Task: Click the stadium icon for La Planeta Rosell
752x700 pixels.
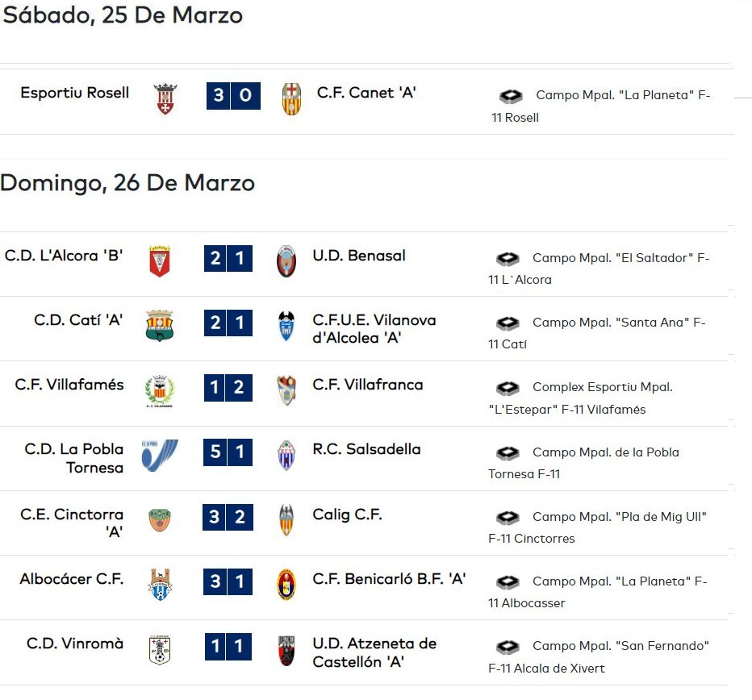Action: pos(512,96)
